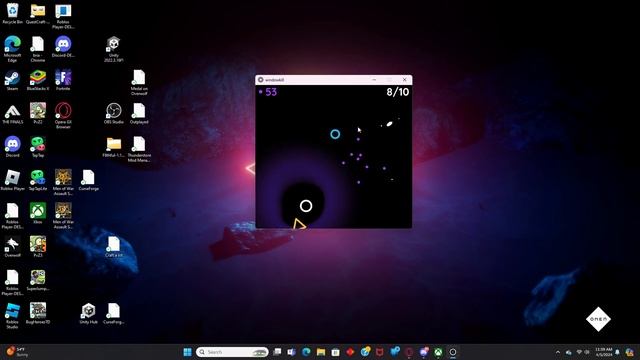Select the TapTap desktop shortcut
Screen dimensions: 640x360
coord(38,147)
